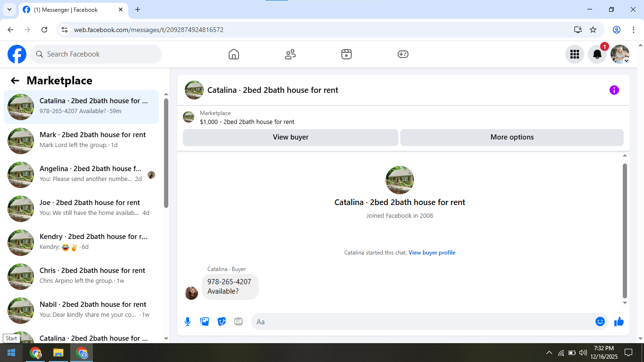Select the Messenger Facebook browser tab
The height and width of the screenshot is (362, 644).
tap(74, 9)
